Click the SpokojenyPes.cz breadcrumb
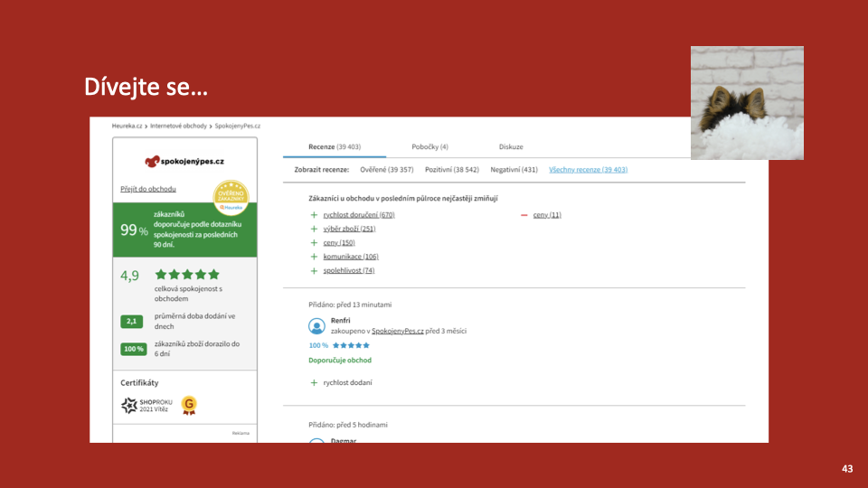 coord(238,127)
